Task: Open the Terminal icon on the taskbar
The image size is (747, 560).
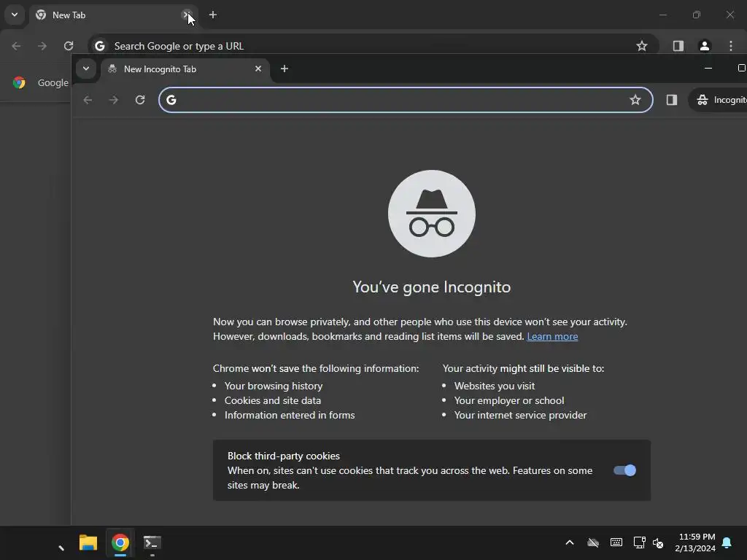Action: (152, 542)
